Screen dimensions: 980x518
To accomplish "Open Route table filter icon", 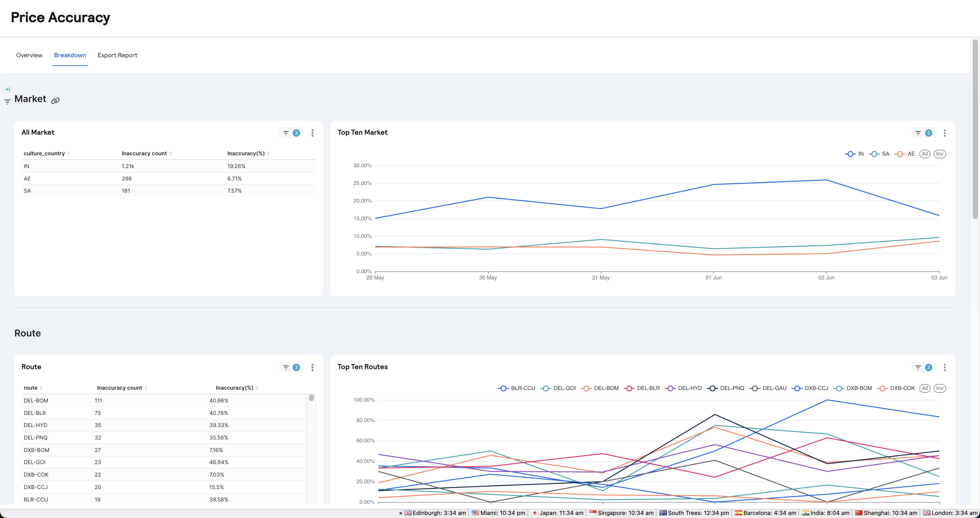I will point(286,368).
